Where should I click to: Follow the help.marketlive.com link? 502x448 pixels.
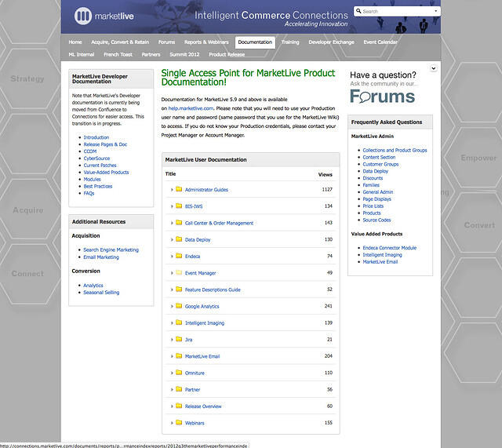(191, 108)
